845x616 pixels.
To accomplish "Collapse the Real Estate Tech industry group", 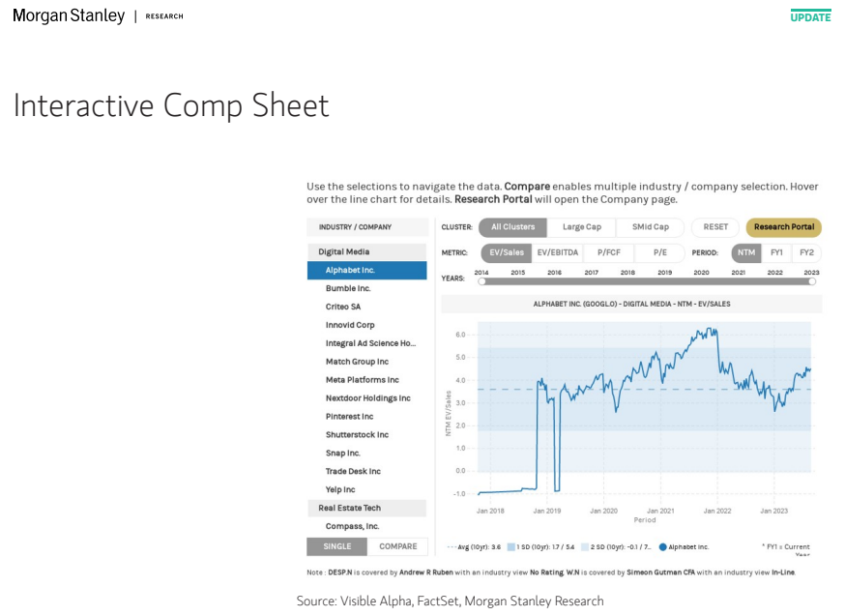I will click(367, 508).
